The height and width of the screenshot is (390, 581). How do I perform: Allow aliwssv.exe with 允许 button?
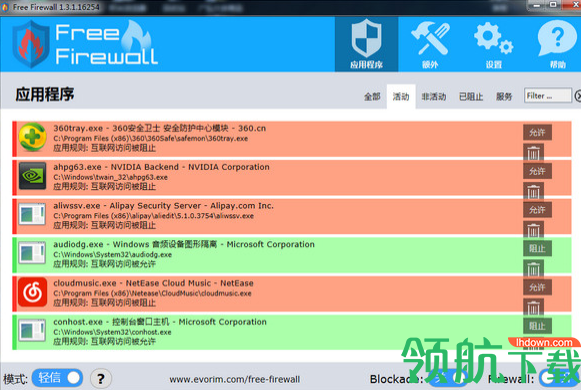pyautogui.click(x=537, y=210)
